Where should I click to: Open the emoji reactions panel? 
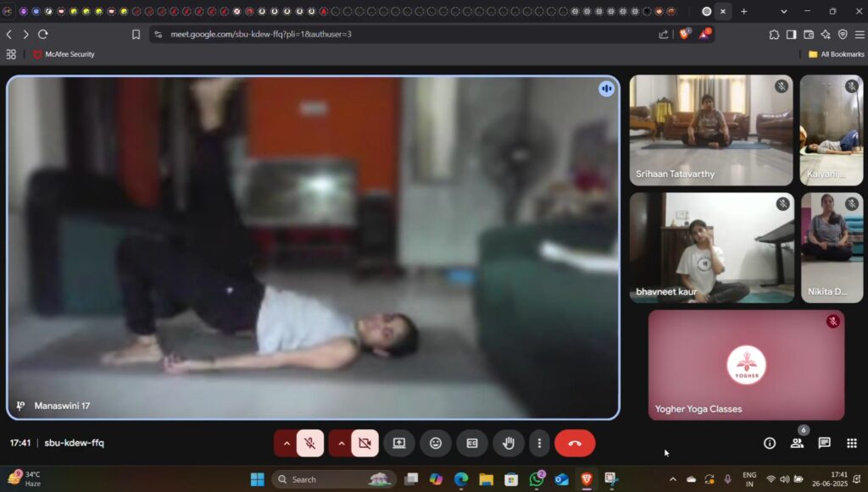click(436, 443)
